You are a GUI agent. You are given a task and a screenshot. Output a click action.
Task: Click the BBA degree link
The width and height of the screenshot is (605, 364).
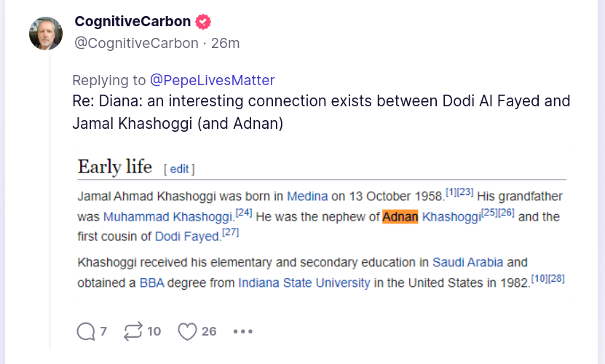152,282
